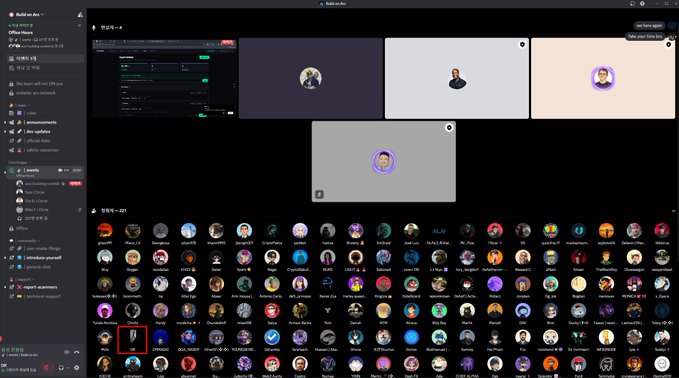The width and height of the screenshot is (679, 378).
Task: Open User Settings gear icon
Action: (x=77, y=368)
